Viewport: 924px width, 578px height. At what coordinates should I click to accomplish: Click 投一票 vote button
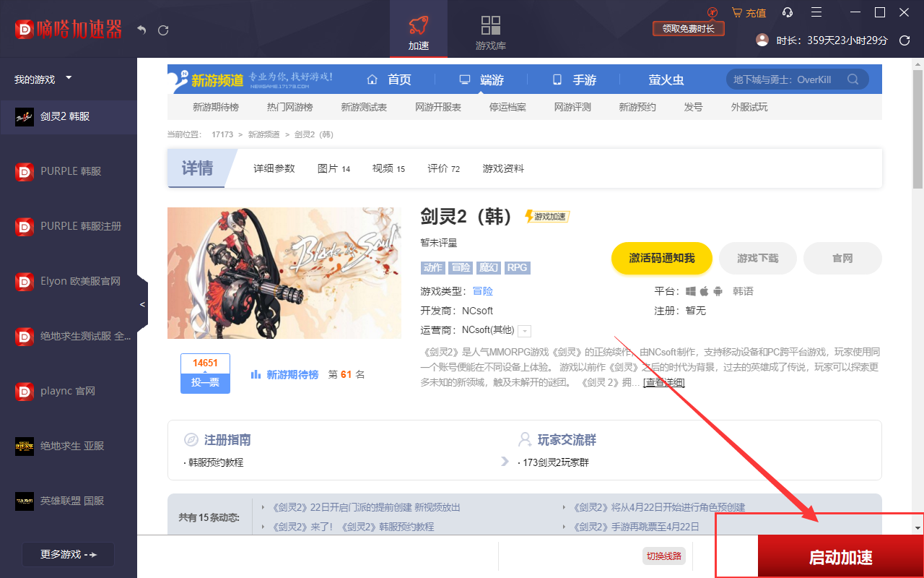click(x=205, y=383)
